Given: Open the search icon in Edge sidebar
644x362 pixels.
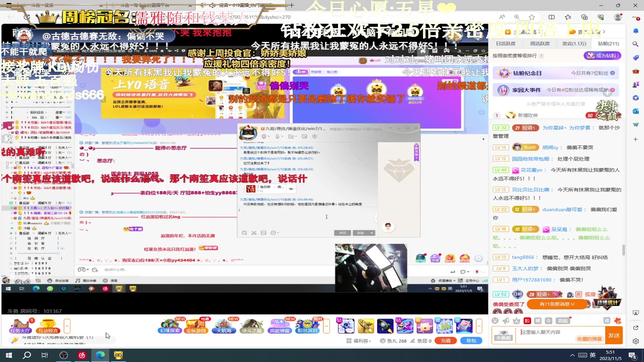Looking at the screenshot, I should [x=636, y=44].
